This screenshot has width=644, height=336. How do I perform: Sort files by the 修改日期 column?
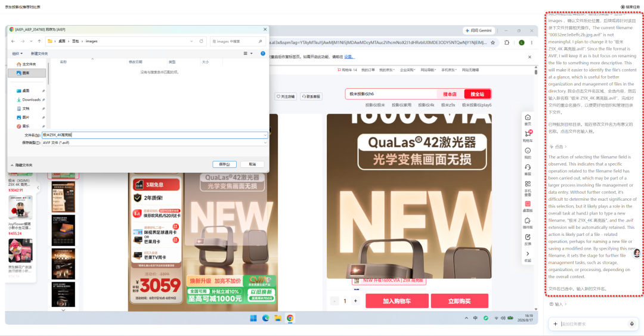[x=135, y=62]
